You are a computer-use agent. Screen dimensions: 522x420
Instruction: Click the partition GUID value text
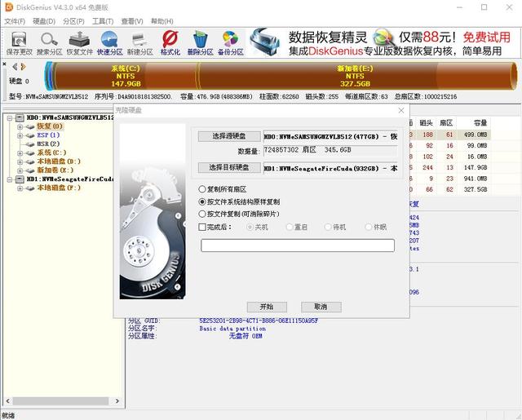pos(259,321)
